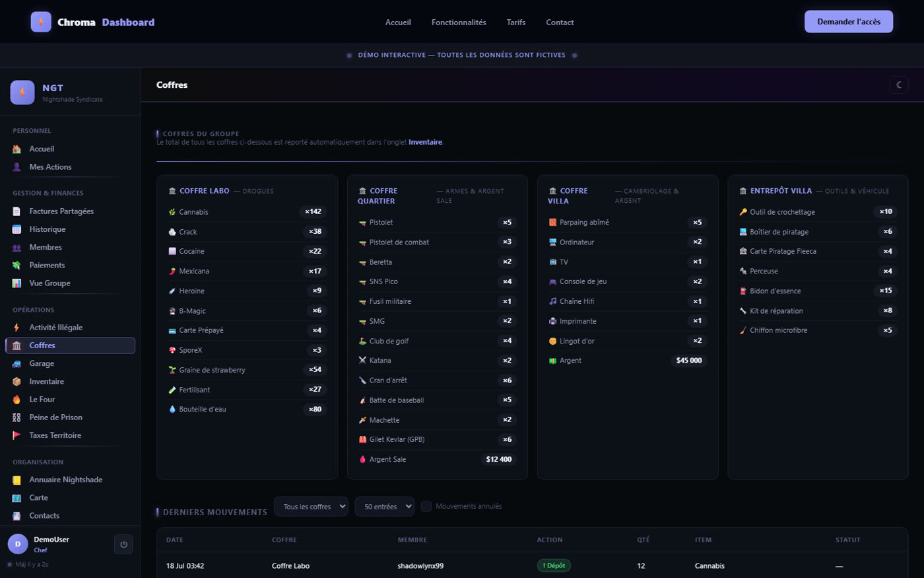Click the Graine de strawberry row
This screenshot has width=924, height=578.
pos(247,370)
